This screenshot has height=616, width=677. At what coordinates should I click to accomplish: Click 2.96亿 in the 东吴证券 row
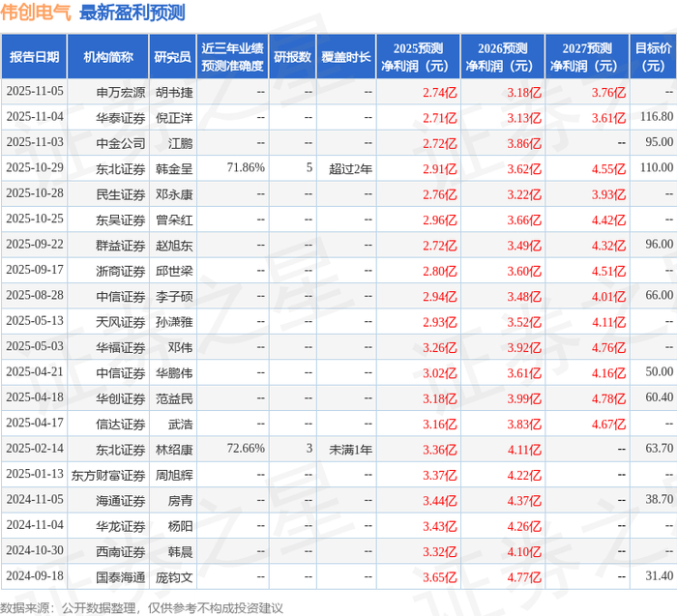[439, 220]
